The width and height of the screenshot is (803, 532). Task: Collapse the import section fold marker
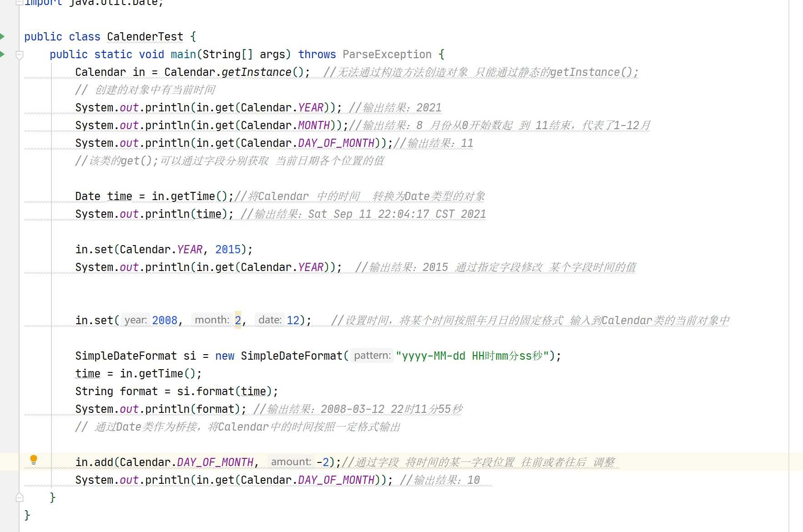(20, 2)
